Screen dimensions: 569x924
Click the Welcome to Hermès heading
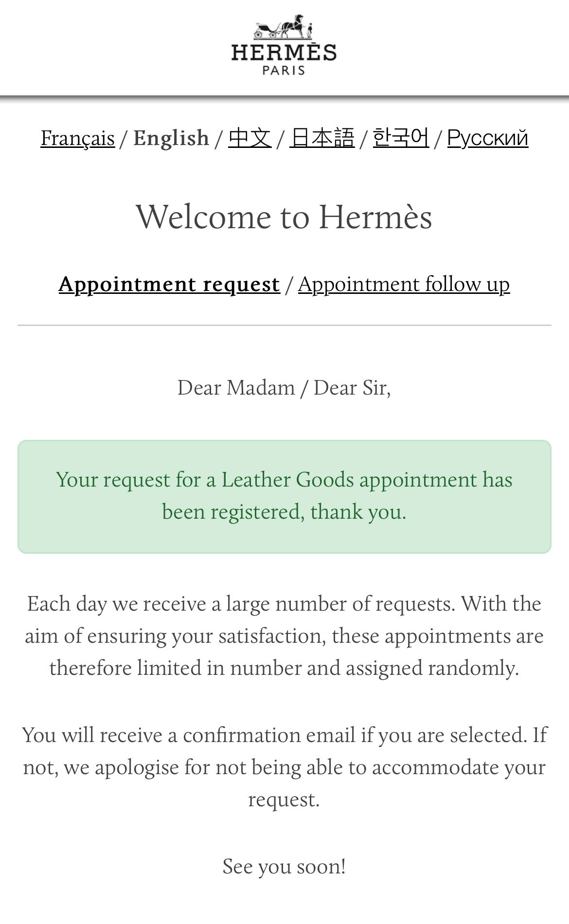tap(284, 217)
